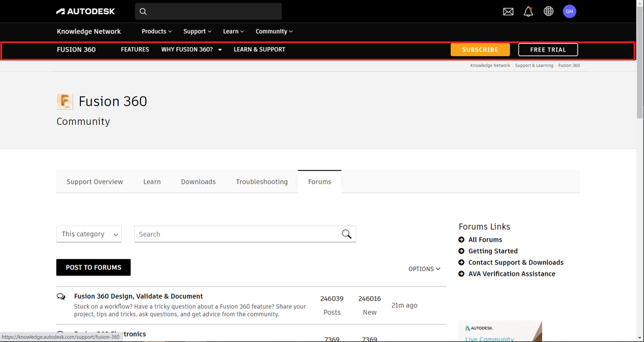Switch to the Support Overview tab
The image size is (644, 342).
click(x=95, y=182)
